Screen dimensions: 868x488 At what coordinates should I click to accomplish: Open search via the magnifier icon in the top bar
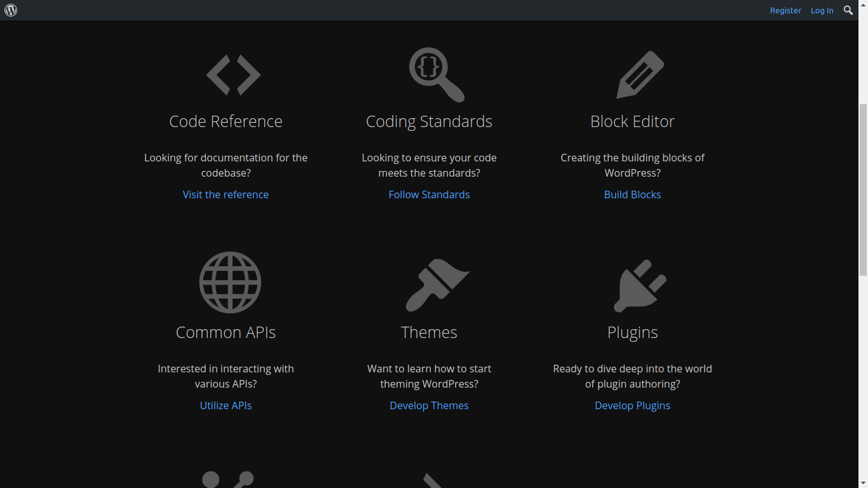click(x=848, y=10)
